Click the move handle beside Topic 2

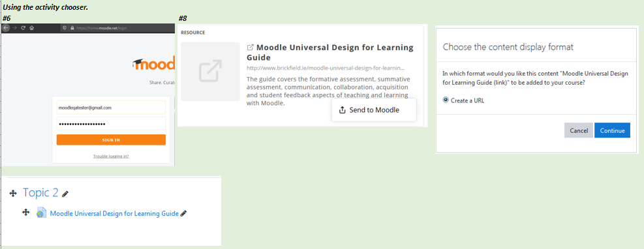(x=12, y=193)
